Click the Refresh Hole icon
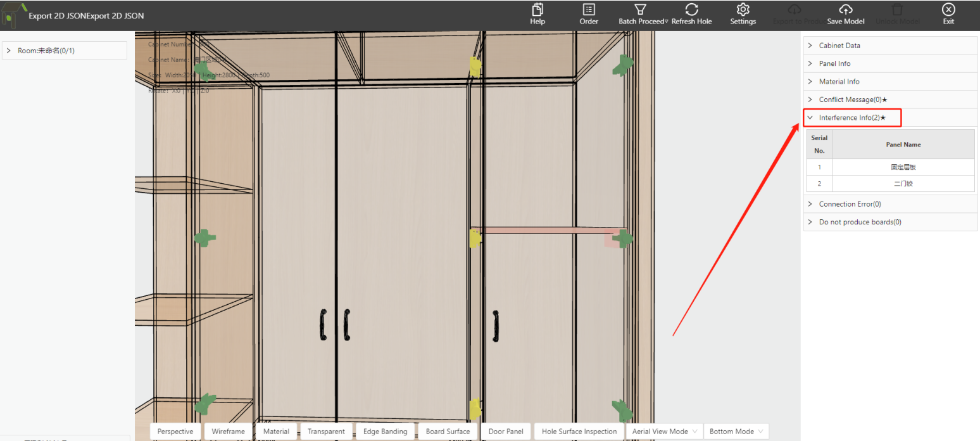 coord(691,10)
